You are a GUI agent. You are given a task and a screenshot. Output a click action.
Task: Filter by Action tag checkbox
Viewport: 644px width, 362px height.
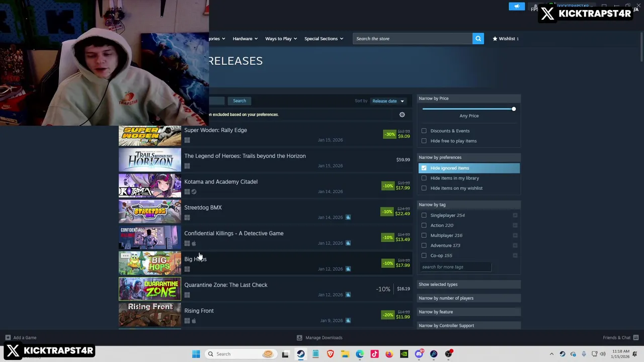424,225
